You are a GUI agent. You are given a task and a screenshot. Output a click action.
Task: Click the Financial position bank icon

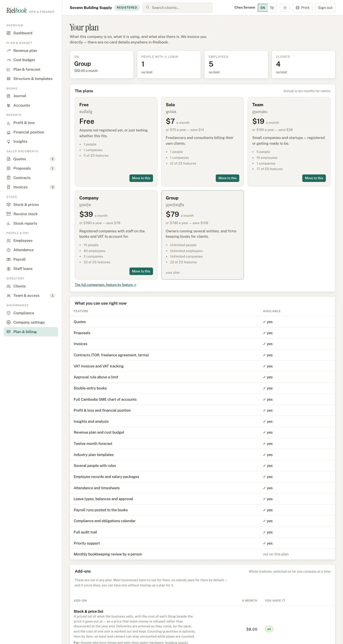coord(9,132)
